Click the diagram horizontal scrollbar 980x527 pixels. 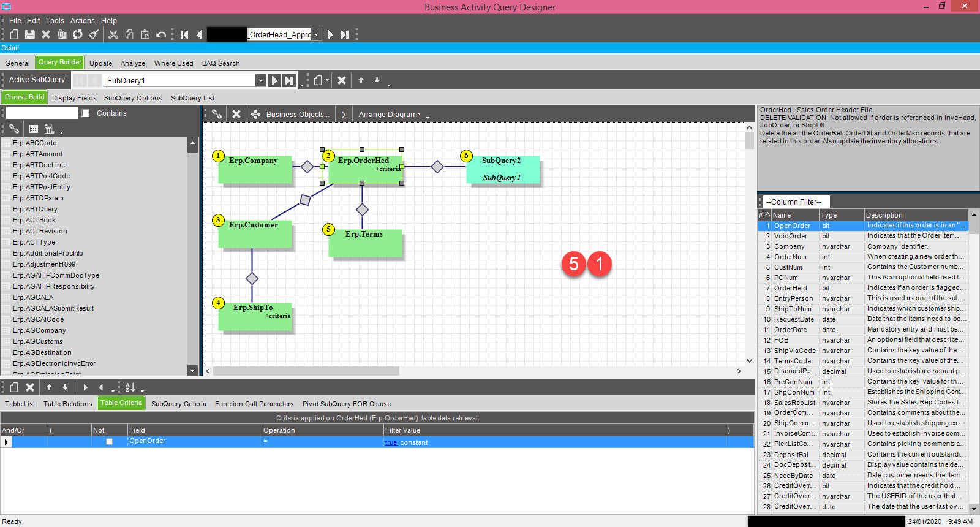[306, 371]
